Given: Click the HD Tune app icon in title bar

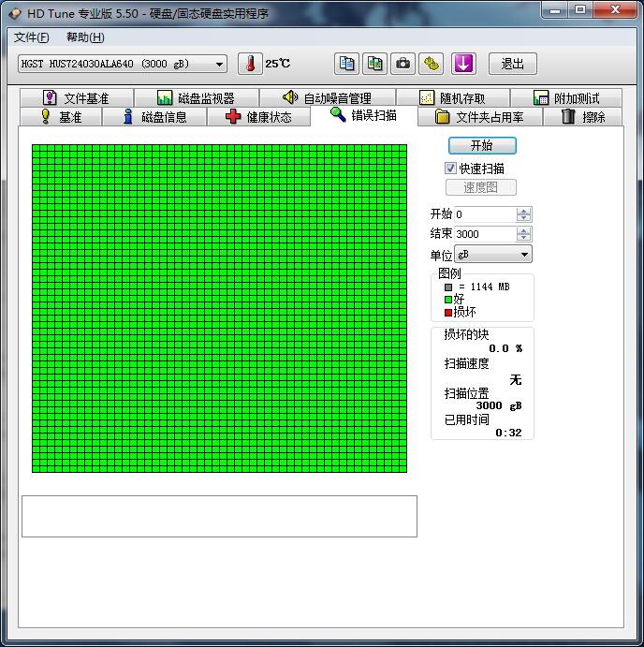Looking at the screenshot, I should point(15,13).
